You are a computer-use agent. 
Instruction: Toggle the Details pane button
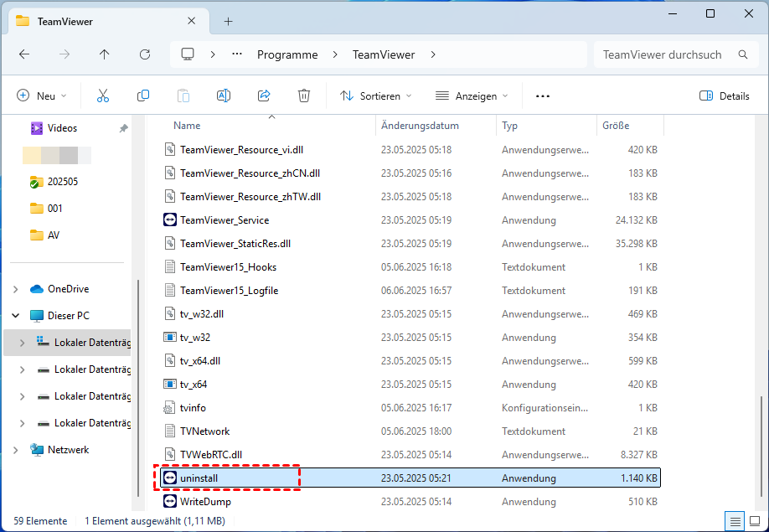(x=725, y=96)
